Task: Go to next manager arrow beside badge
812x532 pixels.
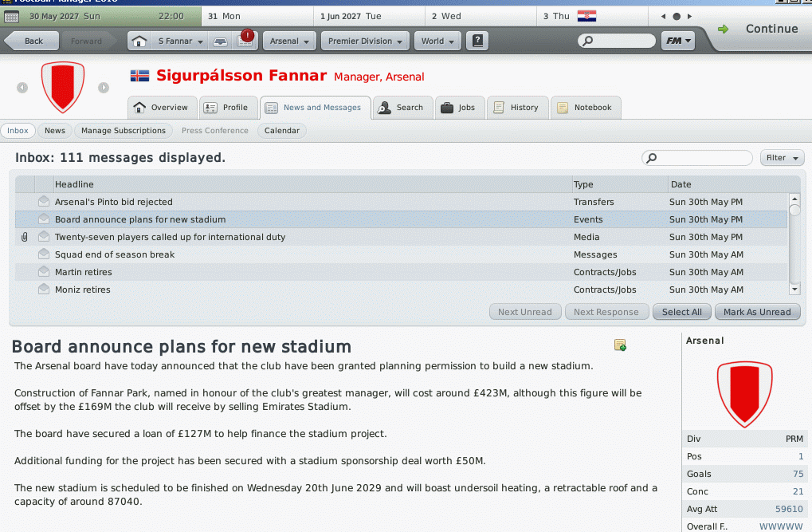Action: tap(104, 88)
